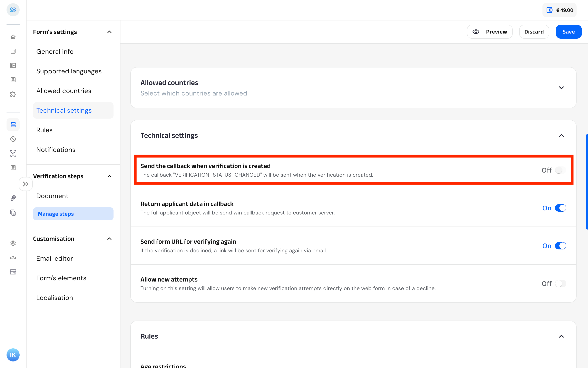
Task: Open the key API credentials icon
Action: click(13, 198)
